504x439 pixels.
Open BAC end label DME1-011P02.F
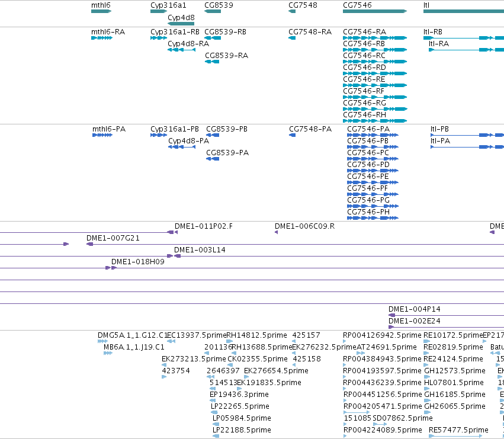pyautogui.click(x=204, y=226)
